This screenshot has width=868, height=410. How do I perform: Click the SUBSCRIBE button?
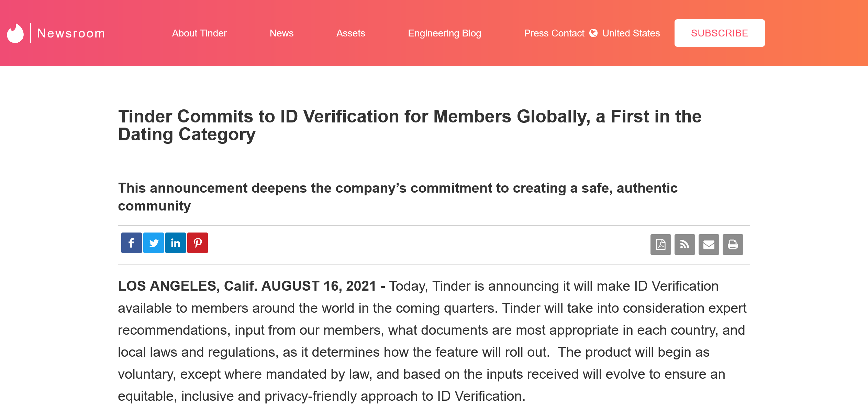[719, 33]
